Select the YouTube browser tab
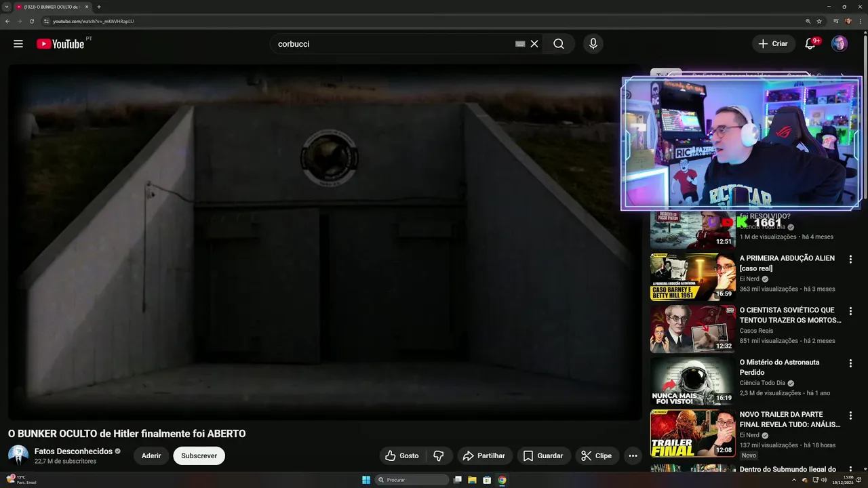868x488 pixels. (52, 7)
